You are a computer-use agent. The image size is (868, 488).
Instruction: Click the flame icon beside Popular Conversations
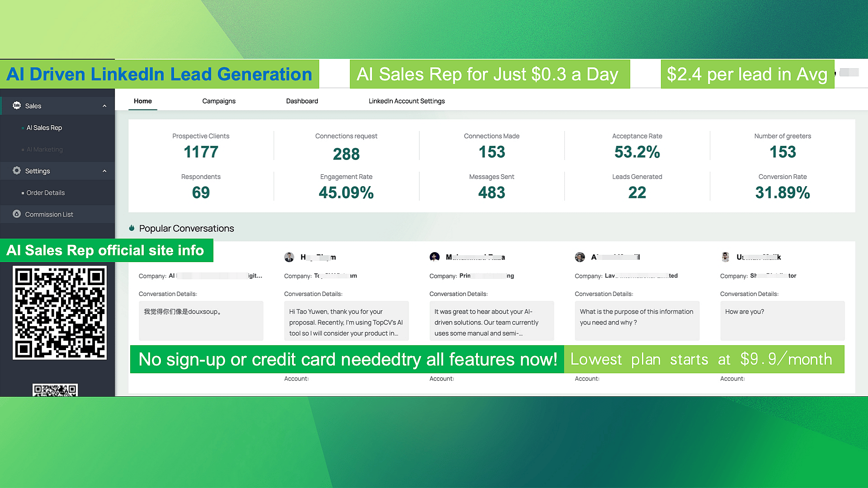pyautogui.click(x=132, y=228)
